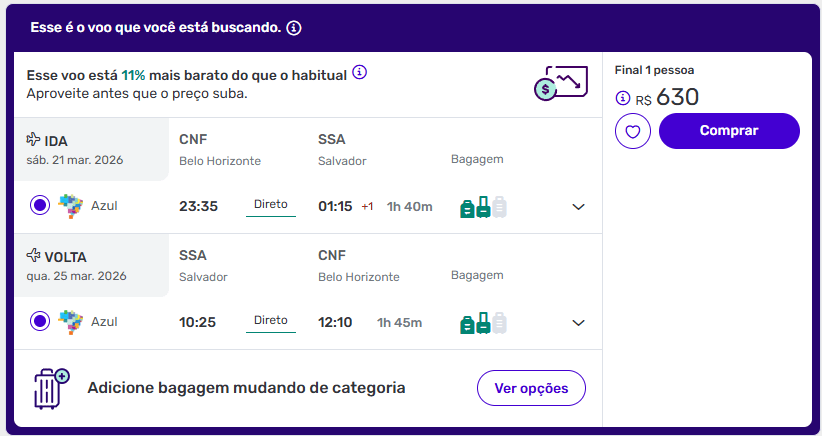Click Direto label on return flight
The image size is (822, 436).
pos(271,320)
